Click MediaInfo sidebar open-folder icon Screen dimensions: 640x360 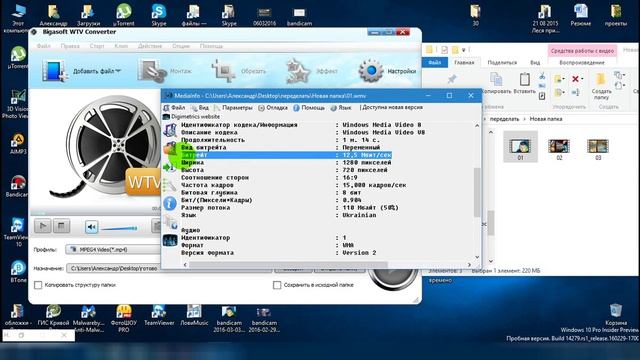pos(169,148)
